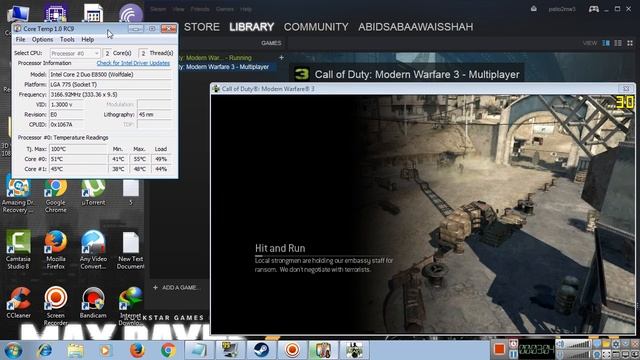Open the uTorrent desktop shortcut
Screen dimensions: 640x360
[93, 192]
